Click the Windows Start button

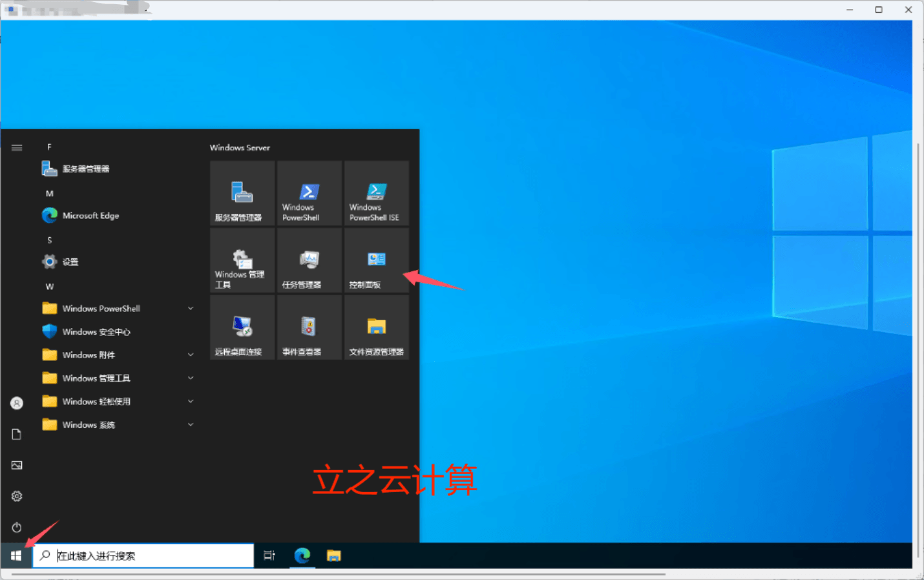16,555
